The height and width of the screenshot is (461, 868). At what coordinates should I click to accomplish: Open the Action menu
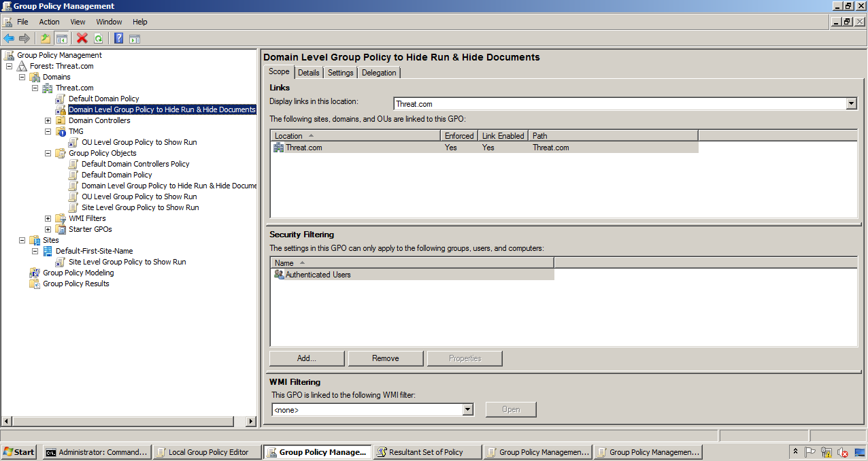[49, 21]
